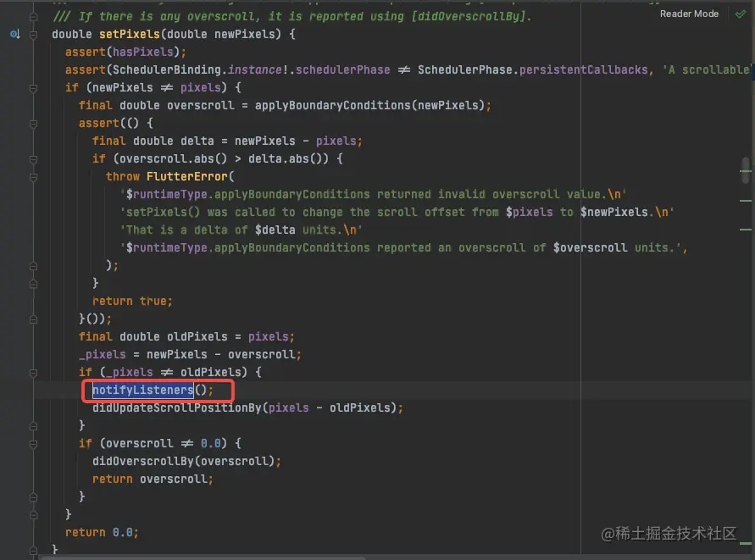Click 'returned invalid overscroll value' string
Viewport: 755px width, 560px height.
click(373, 195)
